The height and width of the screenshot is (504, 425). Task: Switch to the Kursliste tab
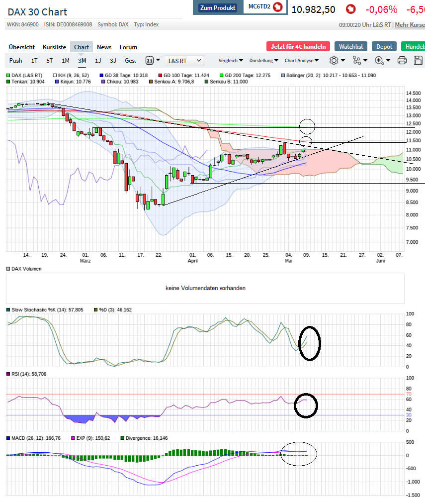pyautogui.click(x=54, y=47)
